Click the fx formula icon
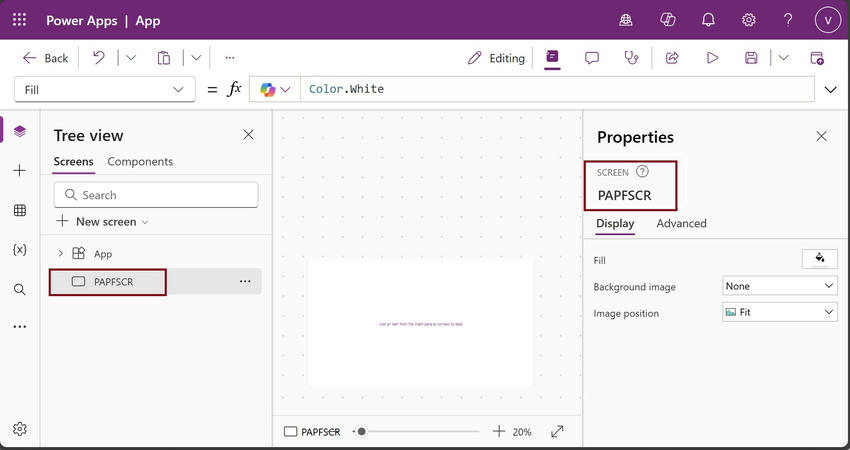The height and width of the screenshot is (450, 850). pos(234,89)
